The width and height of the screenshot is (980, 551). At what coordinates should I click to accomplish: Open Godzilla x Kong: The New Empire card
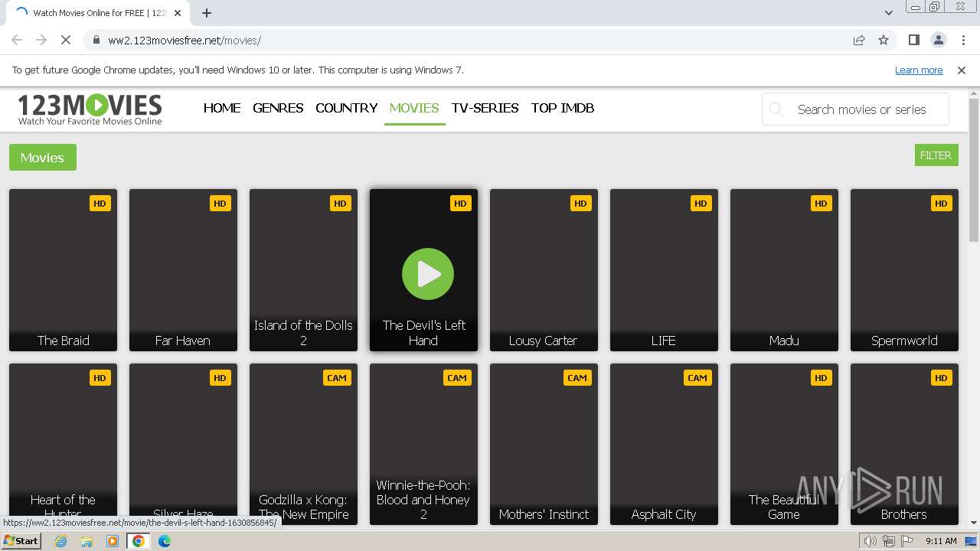tap(303, 444)
